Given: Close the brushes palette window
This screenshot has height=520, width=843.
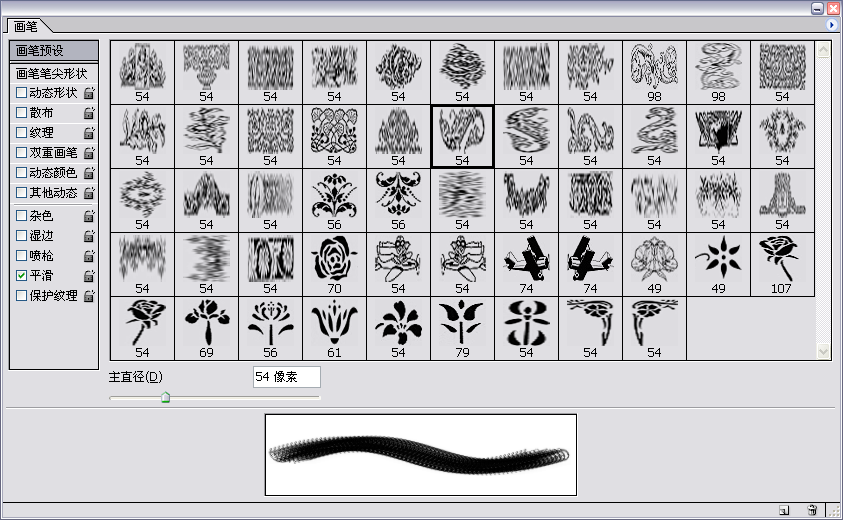Looking at the screenshot, I should (833, 8).
